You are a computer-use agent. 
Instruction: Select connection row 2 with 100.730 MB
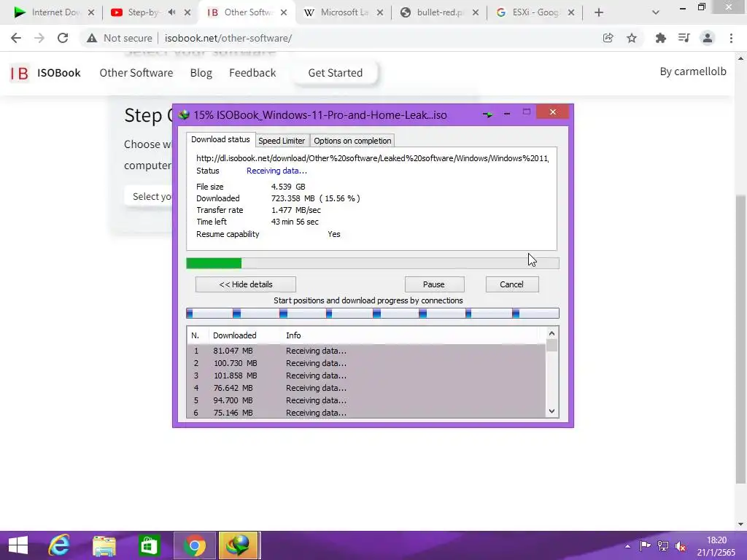[x=366, y=363]
